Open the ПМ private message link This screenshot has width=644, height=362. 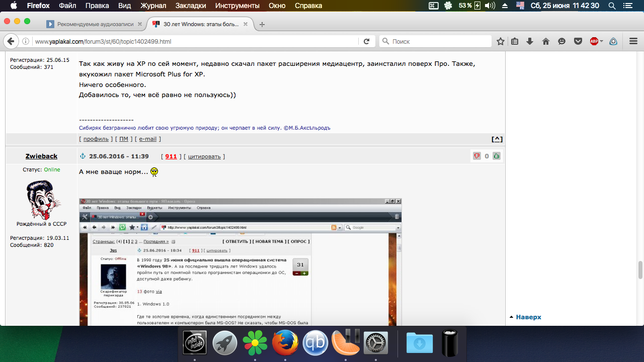(123, 139)
